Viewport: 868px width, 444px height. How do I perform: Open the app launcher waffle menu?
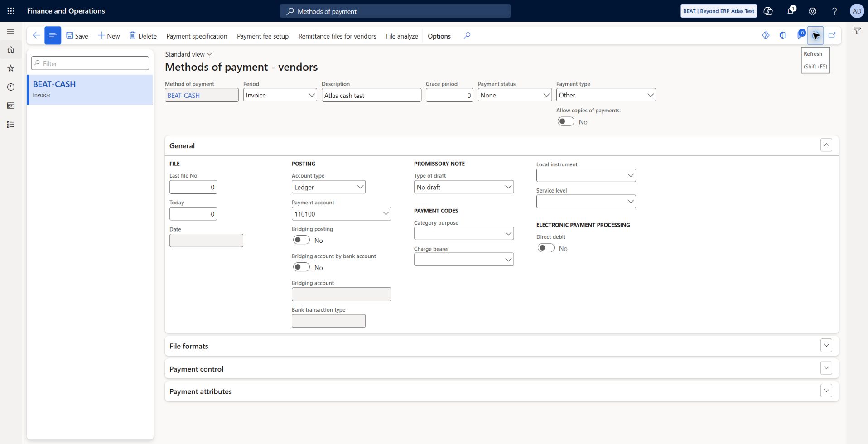[11, 11]
